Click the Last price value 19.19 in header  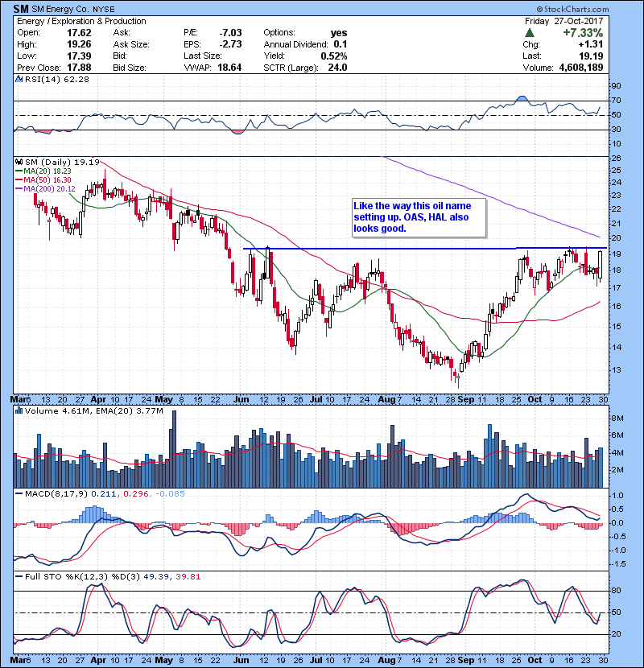(591, 56)
